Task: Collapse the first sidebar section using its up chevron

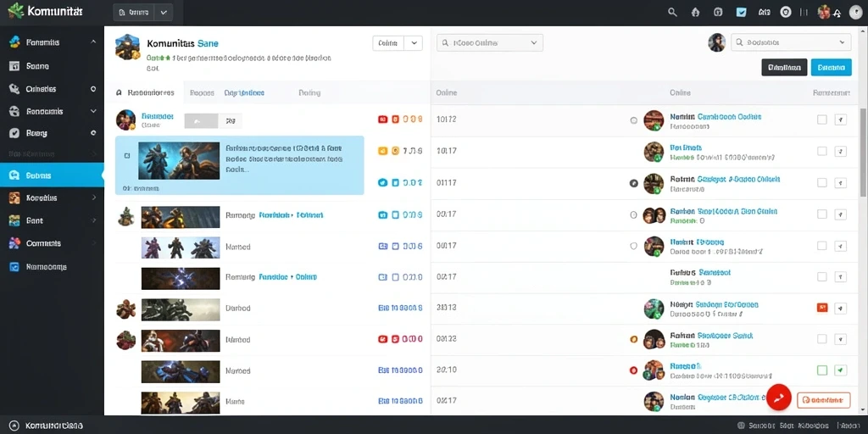Action: (93, 42)
